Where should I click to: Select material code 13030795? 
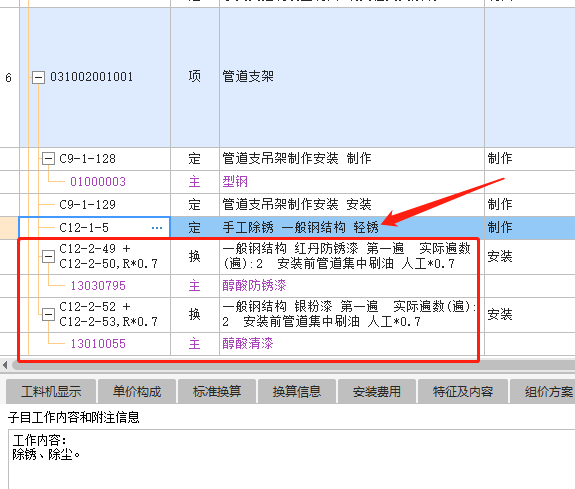point(98,286)
